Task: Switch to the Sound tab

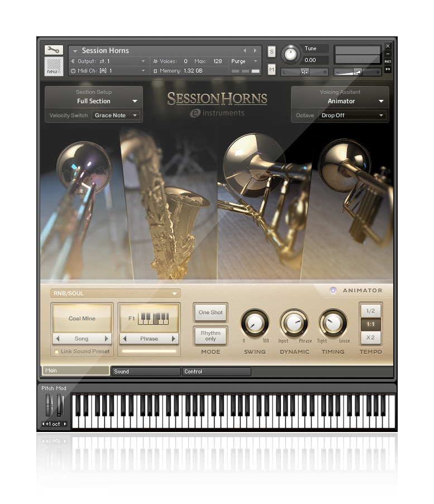Action: pyautogui.click(x=146, y=371)
